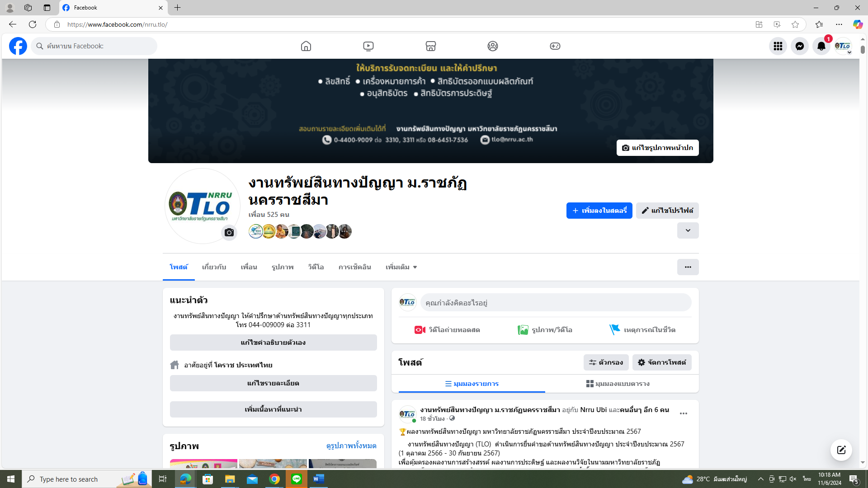Click the 'What's on your mind' post box
This screenshot has width=868, height=488.
556,303
